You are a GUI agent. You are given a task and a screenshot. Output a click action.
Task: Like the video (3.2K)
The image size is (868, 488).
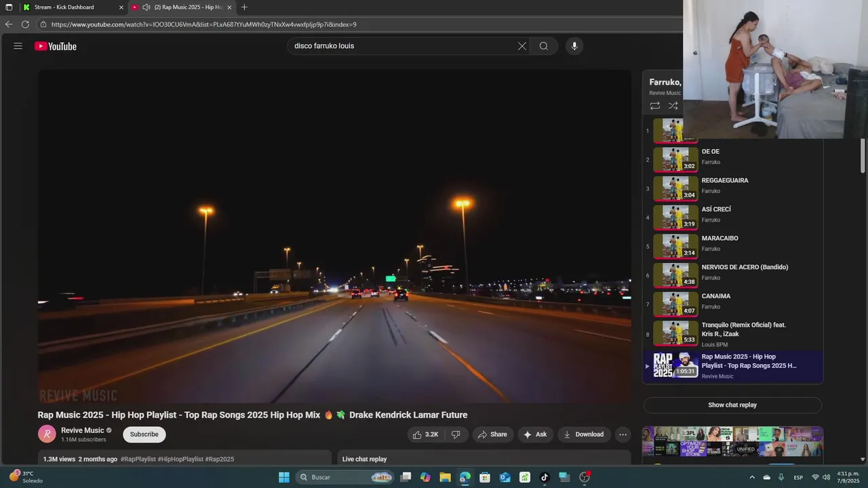pos(425,434)
